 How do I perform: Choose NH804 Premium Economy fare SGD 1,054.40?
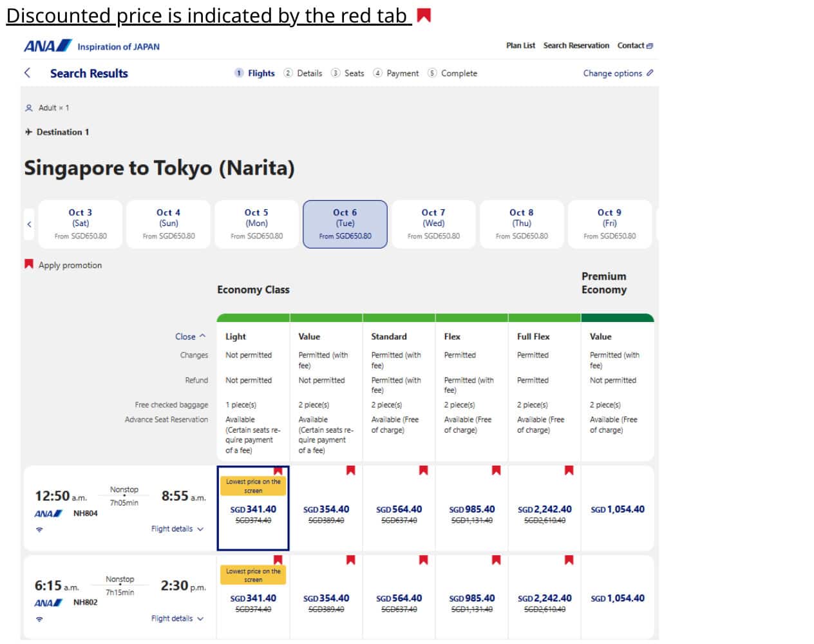point(617,509)
